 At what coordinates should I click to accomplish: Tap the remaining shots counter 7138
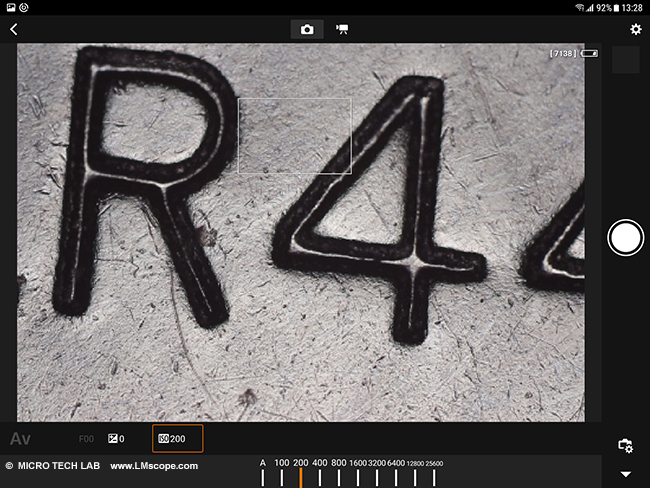(563, 53)
